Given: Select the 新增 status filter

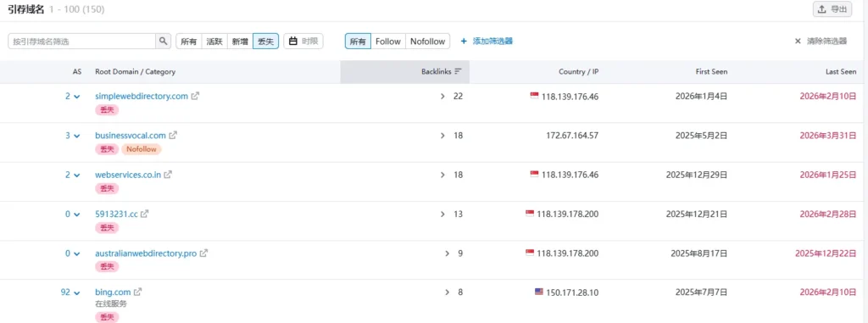Looking at the screenshot, I should [240, 42].
